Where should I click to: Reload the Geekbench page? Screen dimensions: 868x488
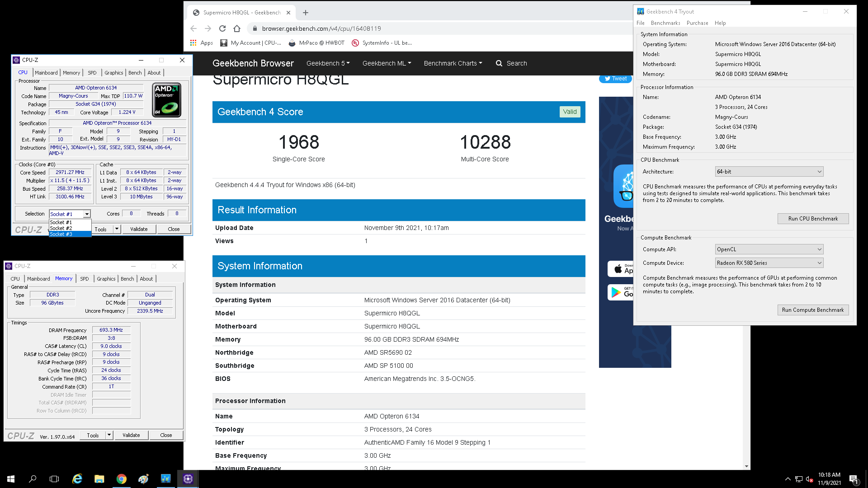222,28
